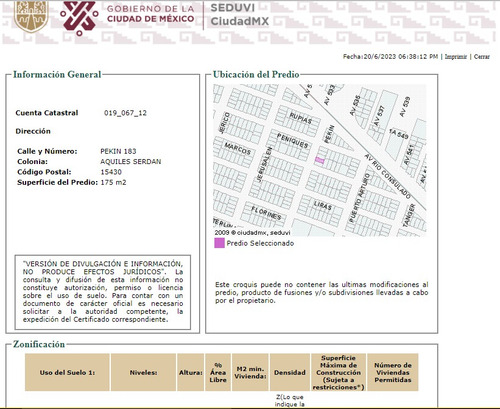Click the pink selected lot on the map
The height and width of the screenshot is (409, 500).
point(320,160)
